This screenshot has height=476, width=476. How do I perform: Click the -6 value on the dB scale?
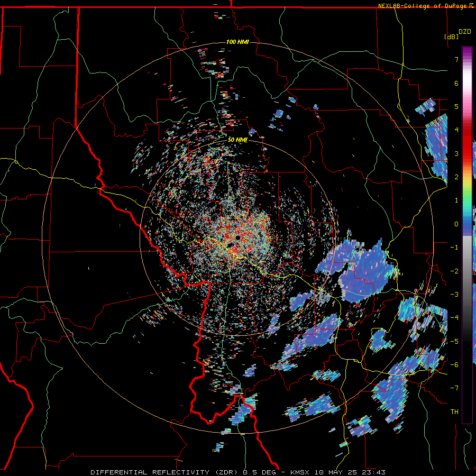454,364
